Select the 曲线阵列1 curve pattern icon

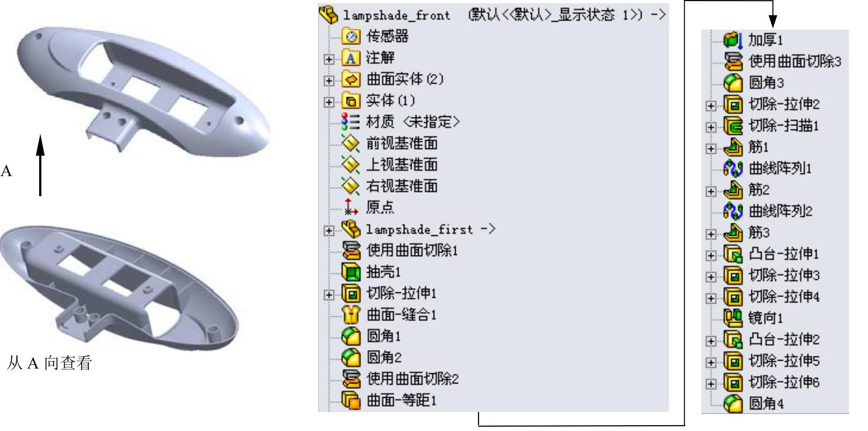(733, 169)
